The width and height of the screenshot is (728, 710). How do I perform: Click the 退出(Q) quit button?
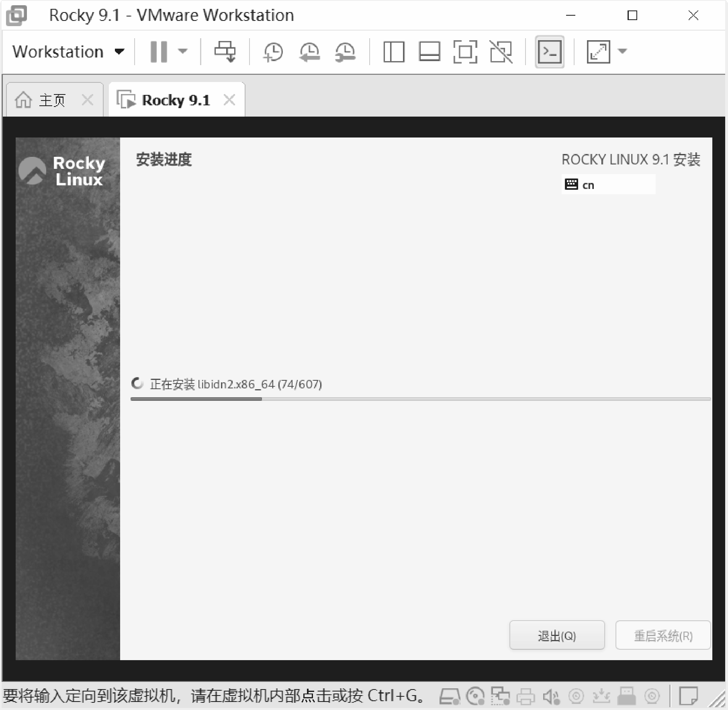pyautogui.click(x=557, y=636)
